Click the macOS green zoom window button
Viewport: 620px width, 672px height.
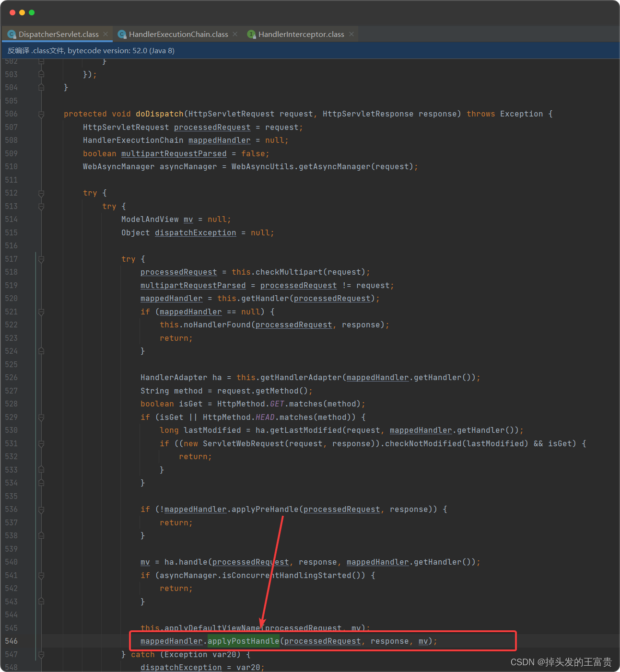tap(32, 12)
